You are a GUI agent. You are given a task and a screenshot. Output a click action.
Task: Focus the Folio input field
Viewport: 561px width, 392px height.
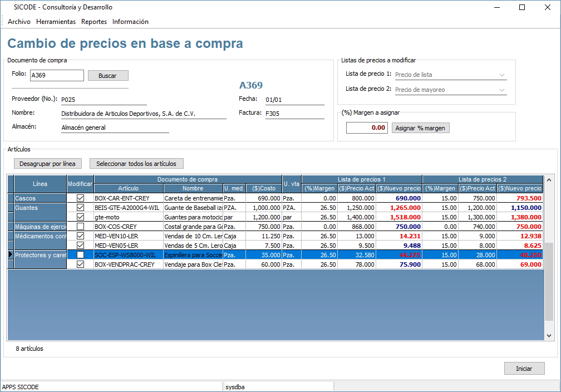[56, 76]
